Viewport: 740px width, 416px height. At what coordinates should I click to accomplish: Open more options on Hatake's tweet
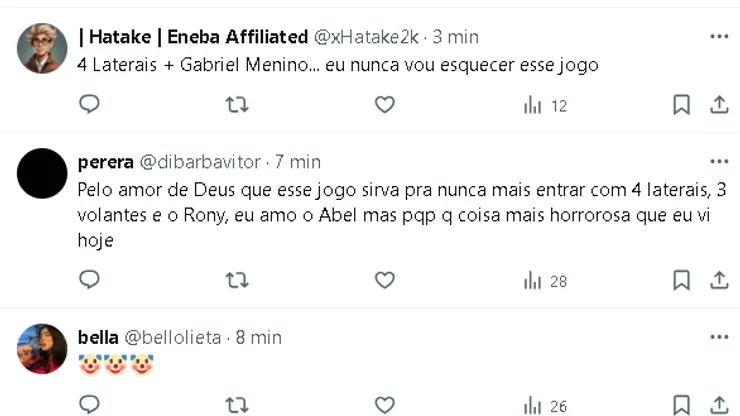718,37
